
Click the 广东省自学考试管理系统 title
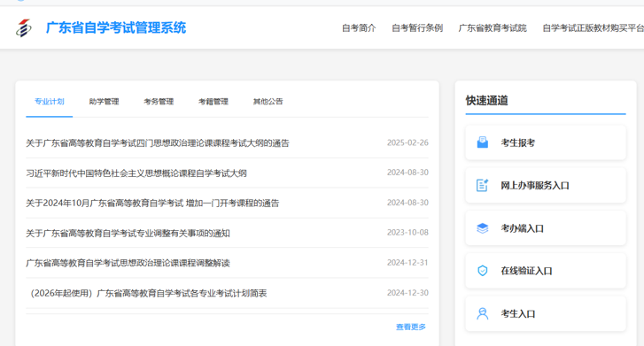[x=116, y=28]
